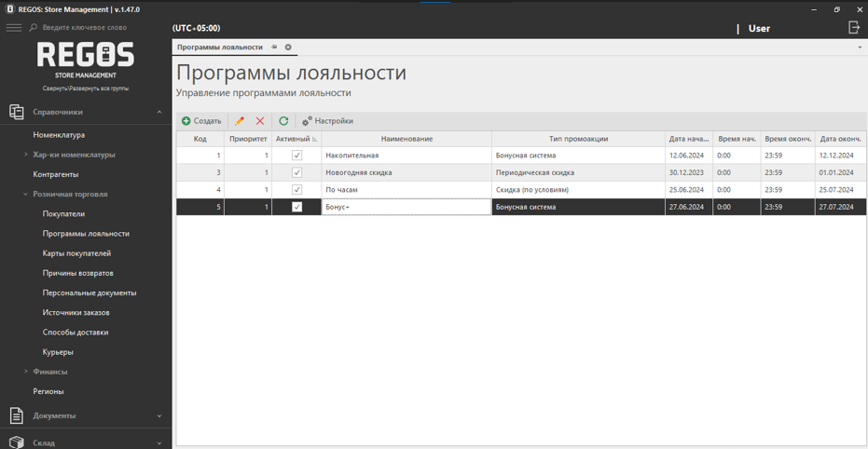Select Контрагенты in the sidebar

(56, 174)
